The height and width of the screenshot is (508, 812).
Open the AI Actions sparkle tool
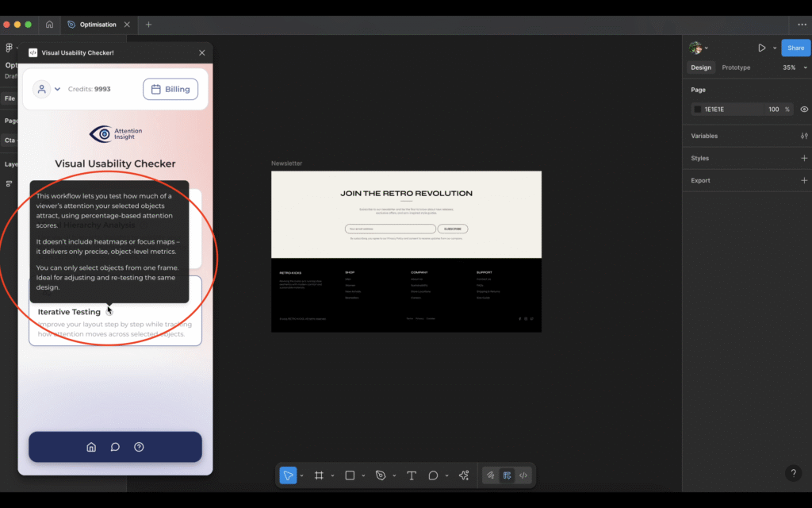tap(464, 475)
